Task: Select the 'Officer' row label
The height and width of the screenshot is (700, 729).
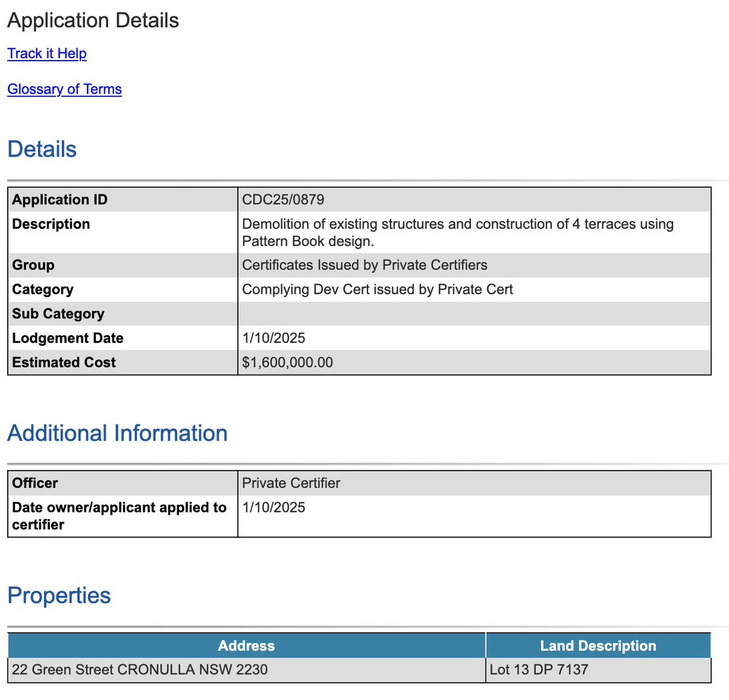Action: (35, 483)
